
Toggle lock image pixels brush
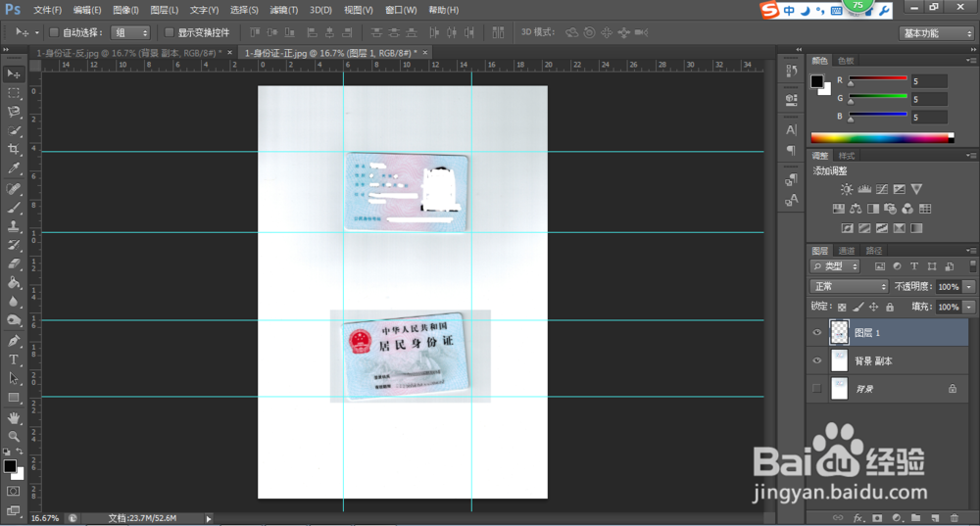click(x=858, y=307)
